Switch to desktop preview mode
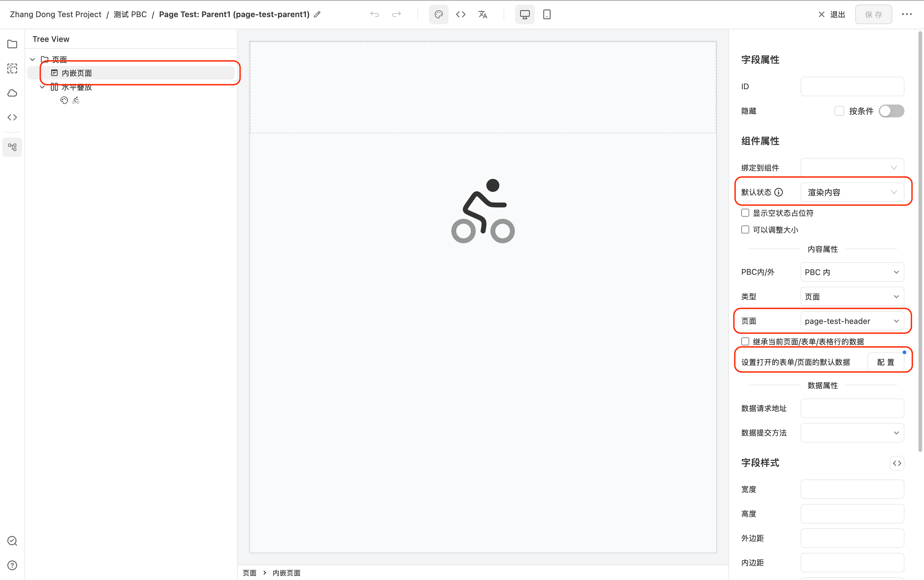This screenshot has width=924, height=580. (x=525, y=15)
